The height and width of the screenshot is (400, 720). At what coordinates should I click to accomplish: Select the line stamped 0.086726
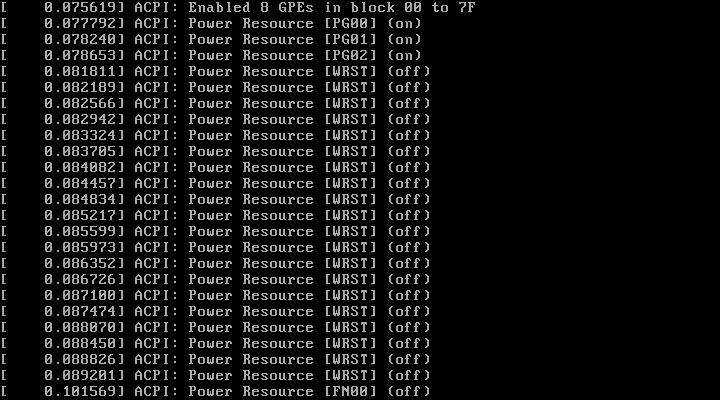click(216, 279)
